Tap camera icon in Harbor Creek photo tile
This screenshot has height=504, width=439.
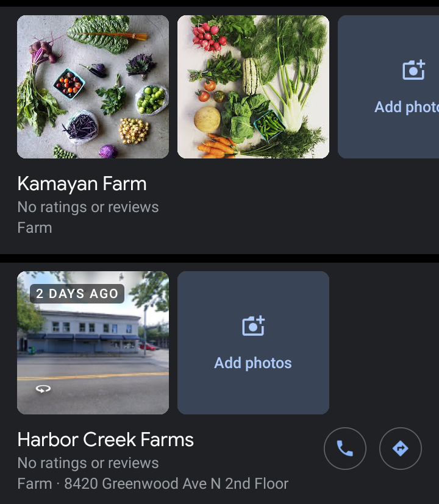253,326
